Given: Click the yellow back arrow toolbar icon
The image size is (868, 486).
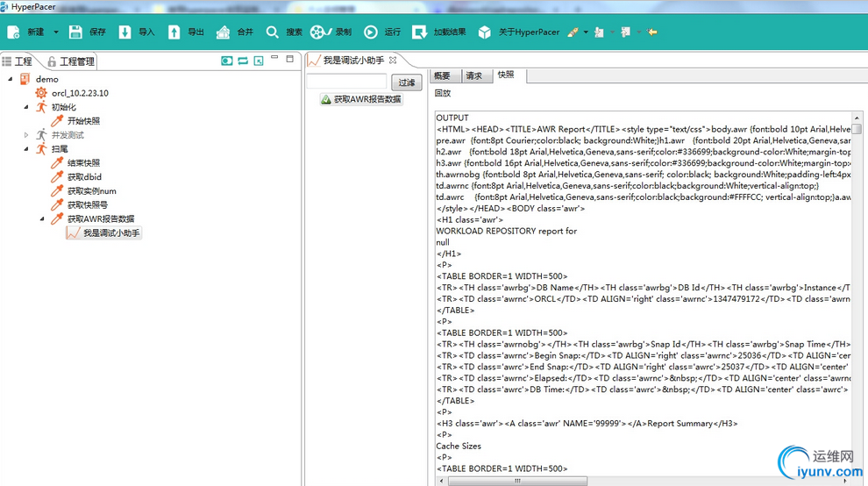Looking at the screenshot, I should click(652, 32).
